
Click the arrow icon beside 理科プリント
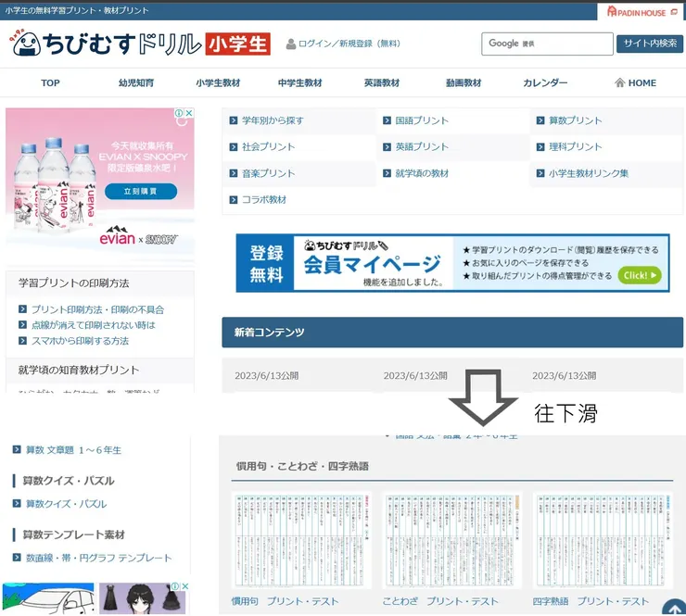coord(540,147)
